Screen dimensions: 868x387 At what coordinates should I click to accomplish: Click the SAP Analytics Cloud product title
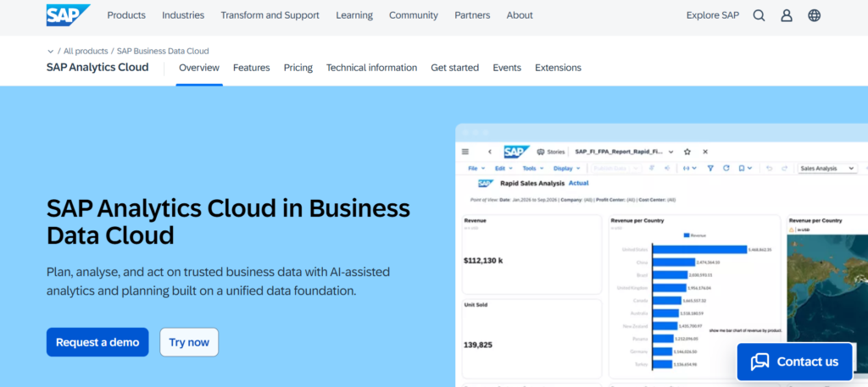97,68
